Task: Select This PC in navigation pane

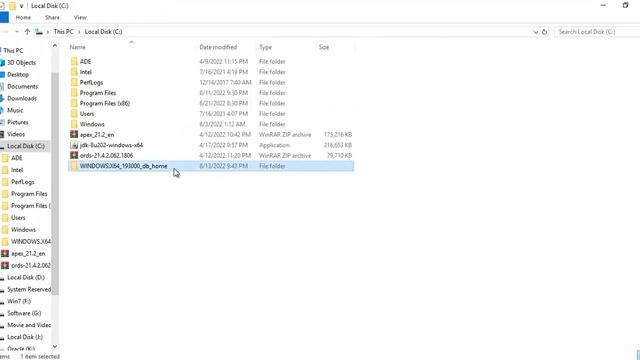Action: 13,51
